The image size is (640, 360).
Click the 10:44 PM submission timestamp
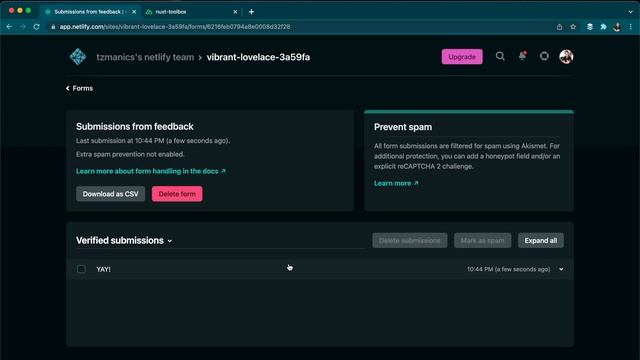(509, 269)
